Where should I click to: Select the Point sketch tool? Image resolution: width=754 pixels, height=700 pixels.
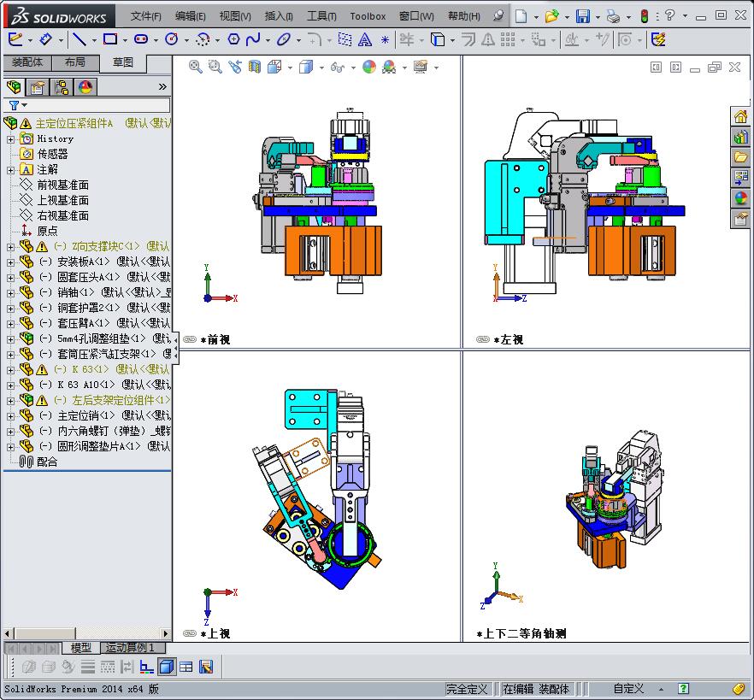coord(385,39)
